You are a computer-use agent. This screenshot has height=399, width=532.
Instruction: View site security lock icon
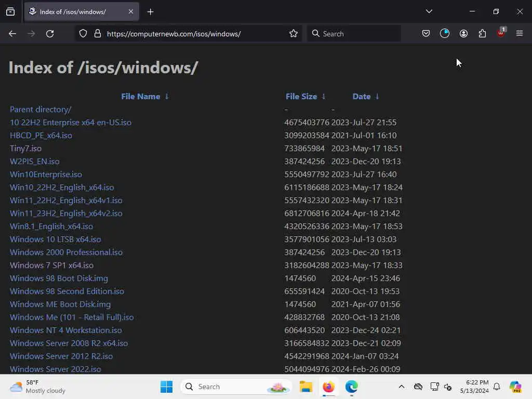click(x=98, y=34)
